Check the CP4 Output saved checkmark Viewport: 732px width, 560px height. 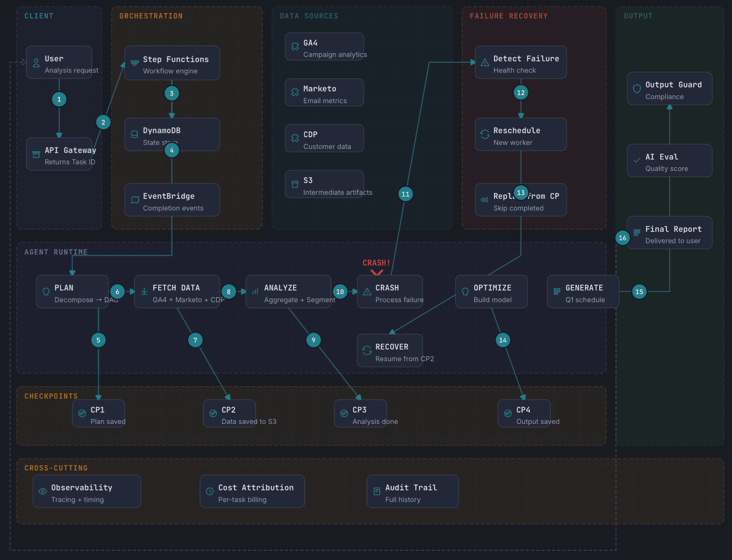click(x=508, y=413)
